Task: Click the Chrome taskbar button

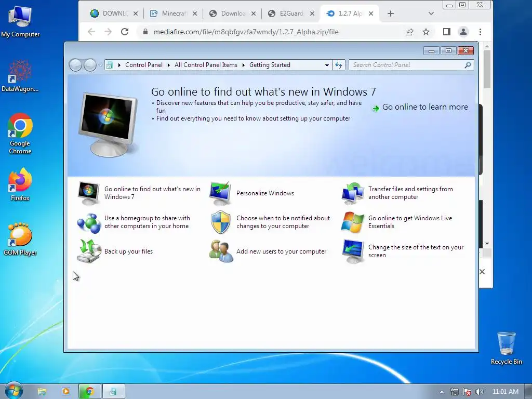Action: coord(89,392)
